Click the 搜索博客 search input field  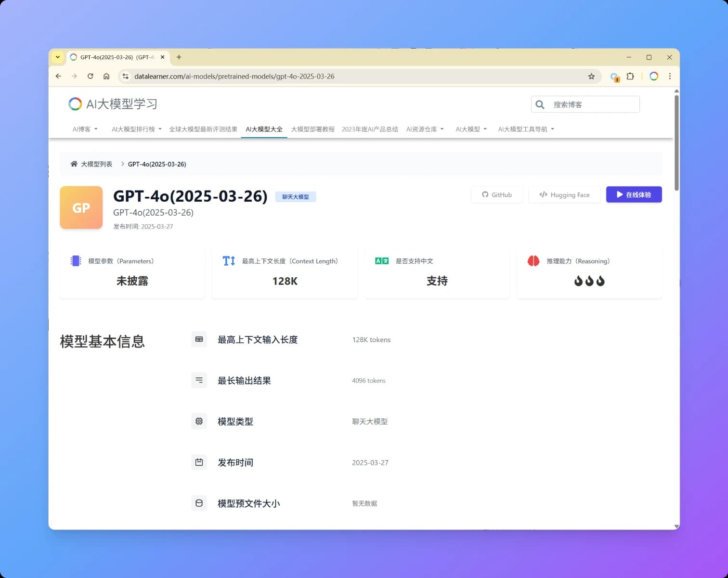[x=592, y=104]
